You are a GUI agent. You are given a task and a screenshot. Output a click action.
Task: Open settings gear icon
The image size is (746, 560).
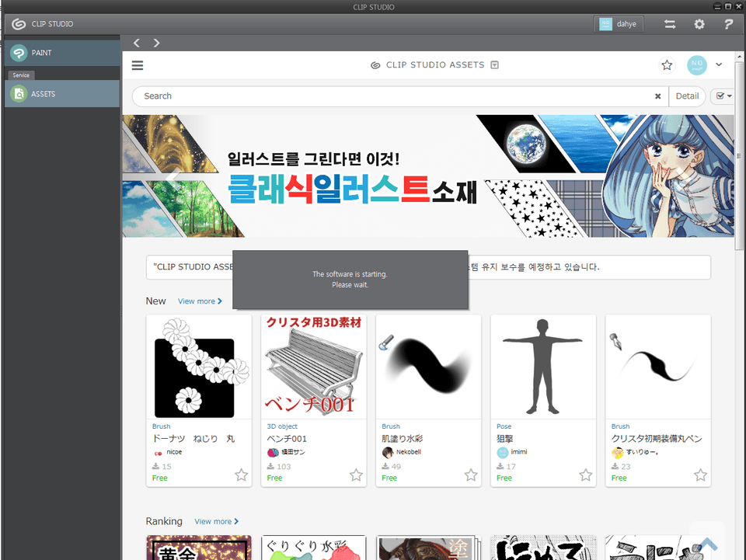click(699, 24)
